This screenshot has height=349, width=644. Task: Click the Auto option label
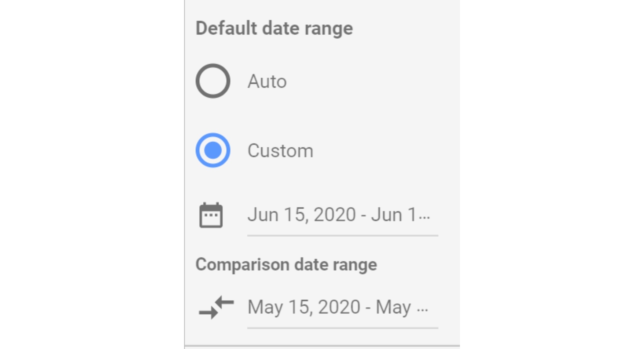tap(267, 81)
